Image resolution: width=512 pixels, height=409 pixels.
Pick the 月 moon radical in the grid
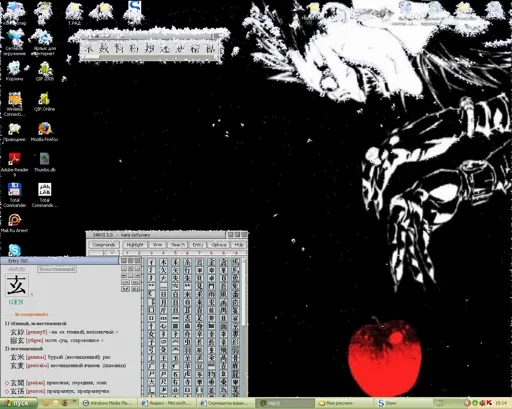tap(163, 302)
